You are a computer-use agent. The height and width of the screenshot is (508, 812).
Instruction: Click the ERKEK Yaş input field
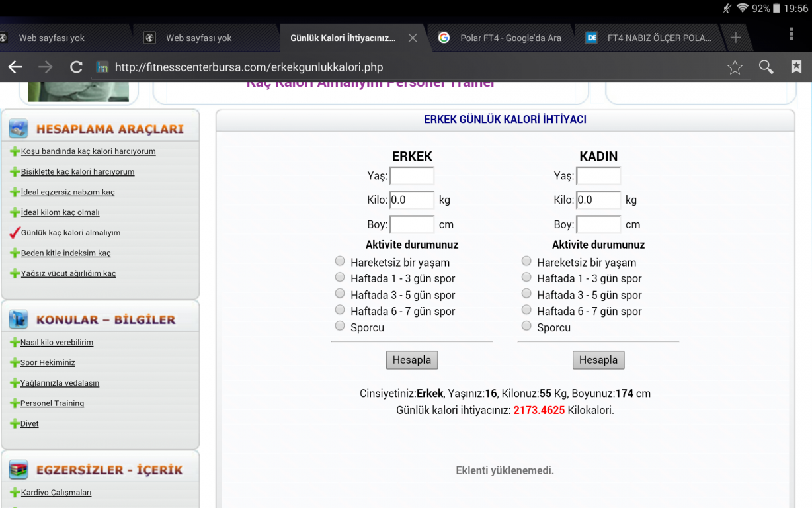(x=412, y=176)
